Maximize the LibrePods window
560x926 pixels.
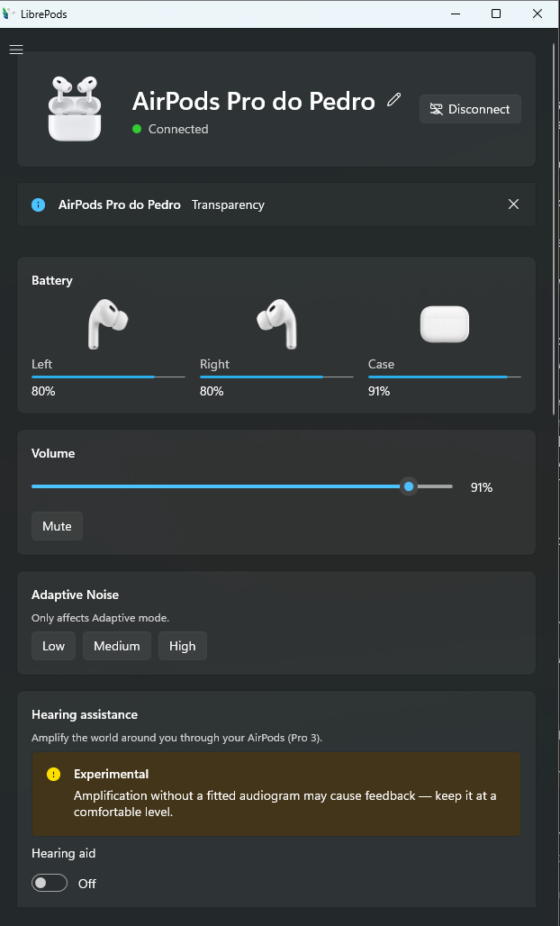click(496, 14)
